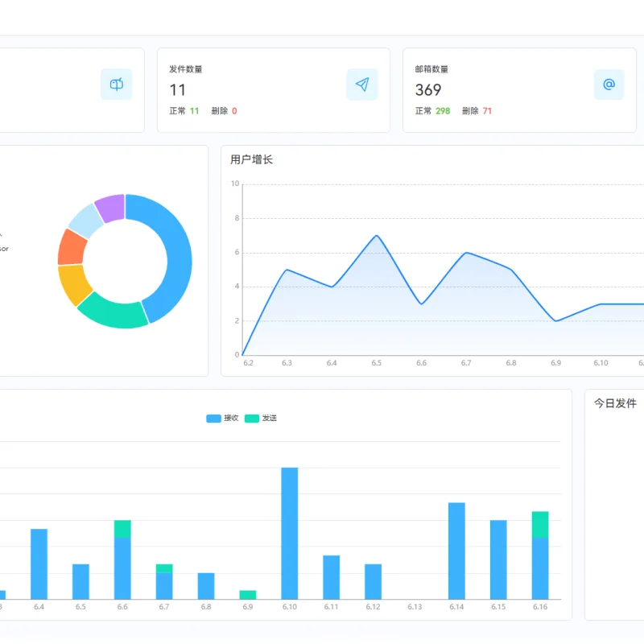Screen dimensions: 644x644
Task: Click the 6.9 low point on growth line
Action: pos(555,320)
